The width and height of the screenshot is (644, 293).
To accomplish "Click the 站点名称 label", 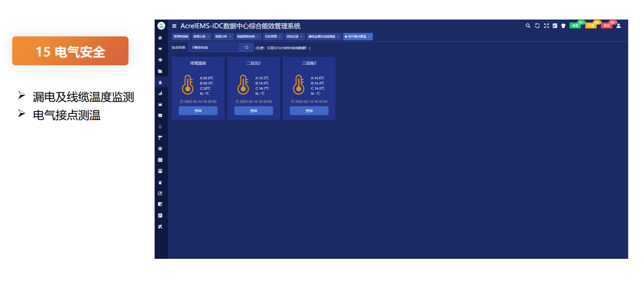I will click(179, 47).
